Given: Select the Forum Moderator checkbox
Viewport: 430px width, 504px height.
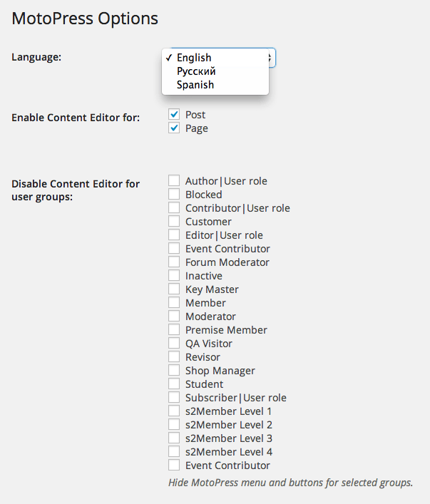Looking at the screenshot, I should tap(174, 262).
